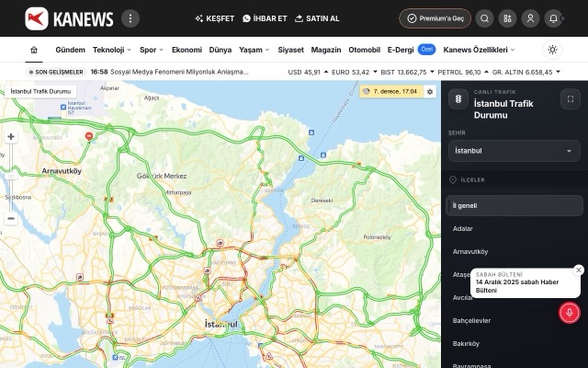
Task: Expand the Spor dropdown menu
Action: coord(152,50)
